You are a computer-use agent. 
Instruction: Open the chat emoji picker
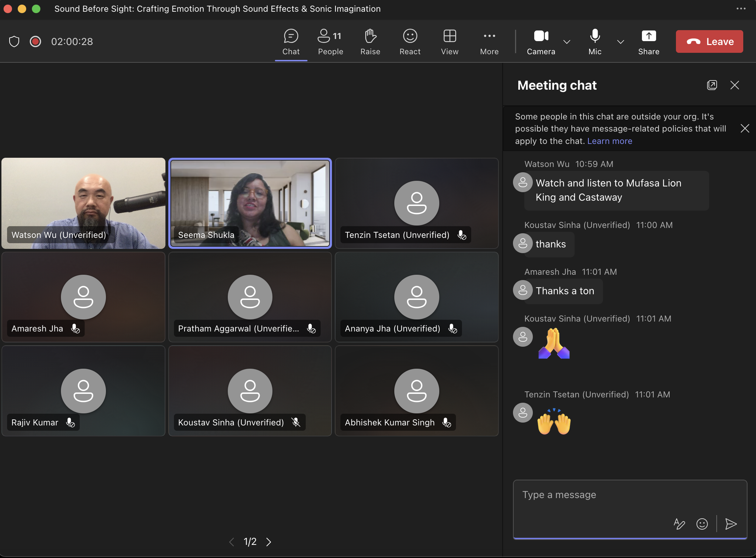click(x=702, y=524)
